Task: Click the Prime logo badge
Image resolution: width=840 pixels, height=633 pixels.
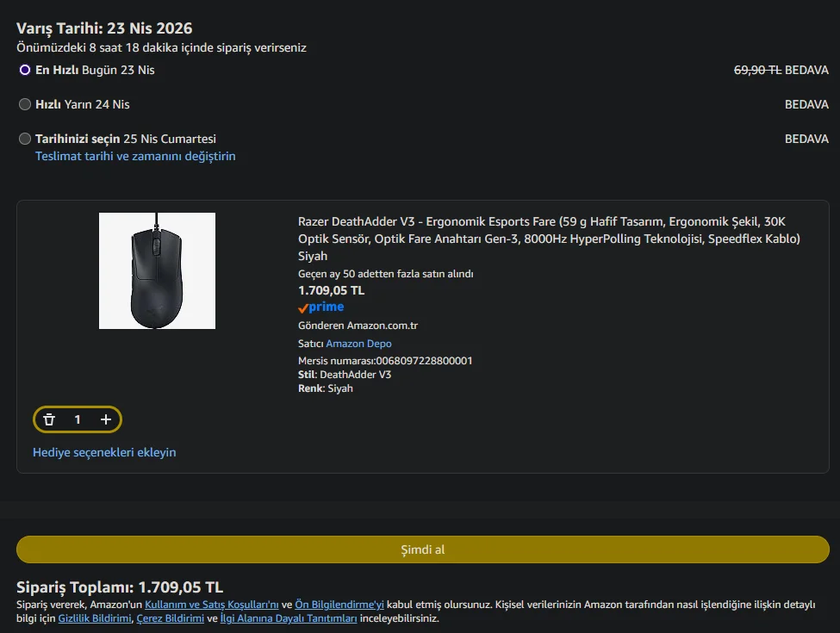Action: pos(321,307)
